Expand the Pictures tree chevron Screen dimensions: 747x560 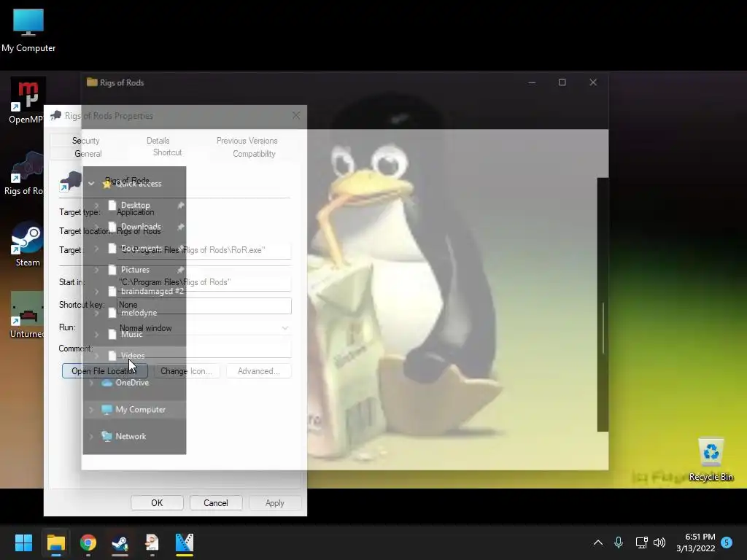click(x=97, y=270)
